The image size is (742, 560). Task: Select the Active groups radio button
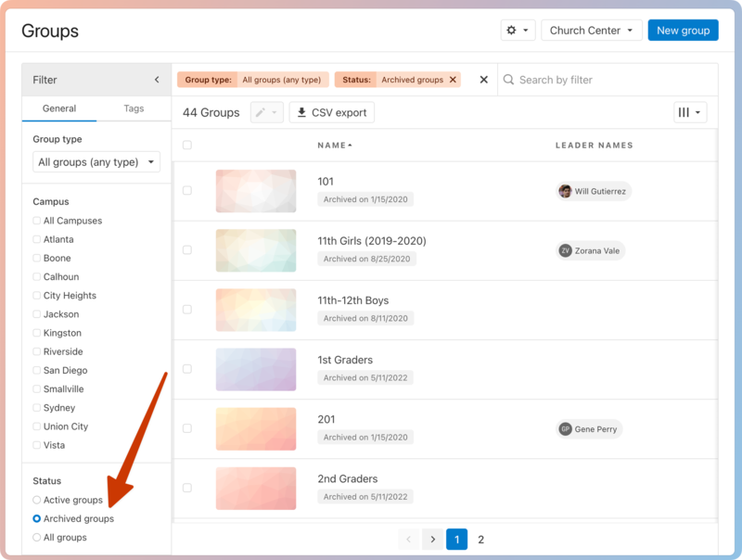point(37,500)
